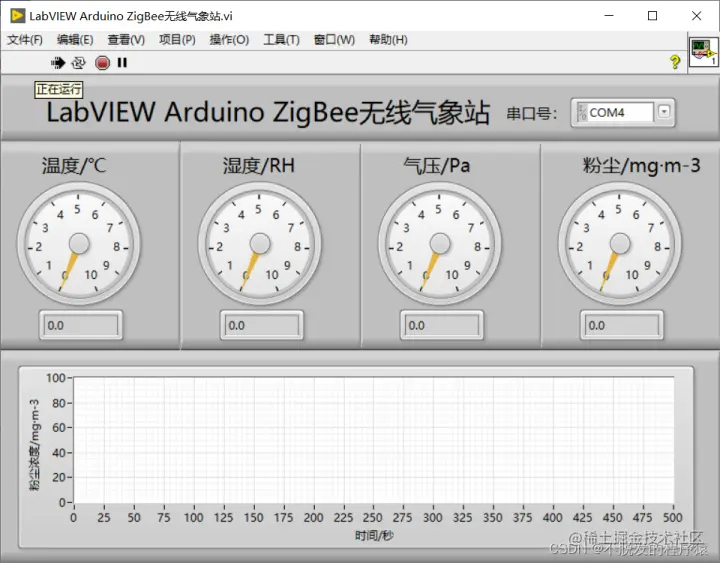Close the LabVIEW window
The image size is (720, 563).
pos(697,16)
